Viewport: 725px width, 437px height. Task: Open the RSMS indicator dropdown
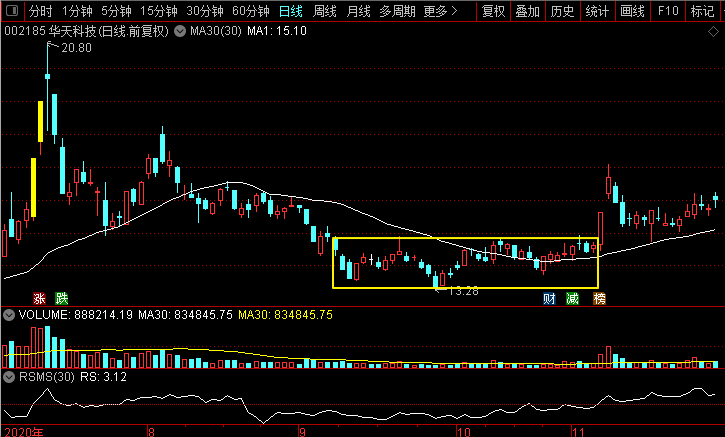click(9, 377)
